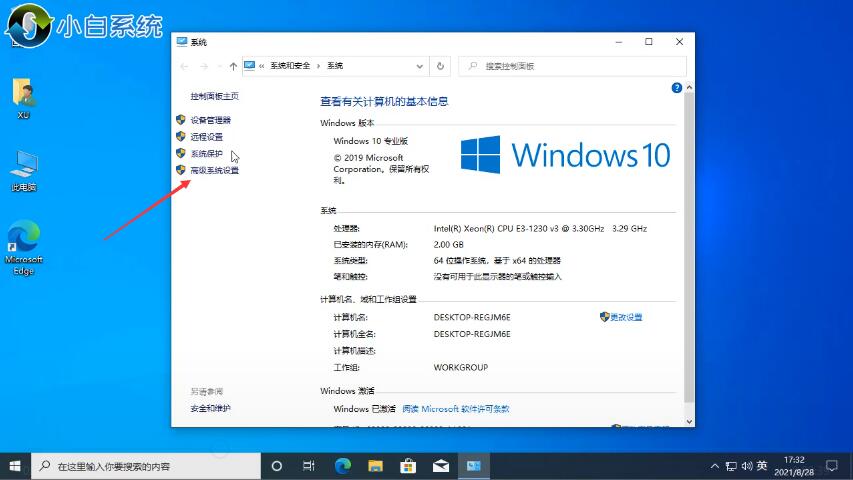Click the DESKTOP-REGJM6E computer name value

pyautogui.click(x=472, y=317)
